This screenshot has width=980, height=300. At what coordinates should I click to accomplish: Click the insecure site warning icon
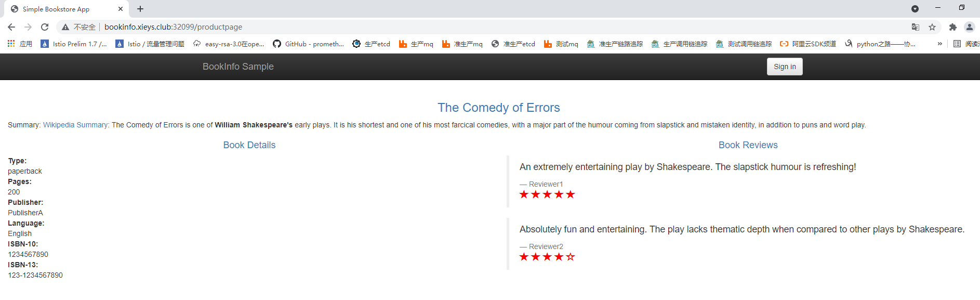pyautogui.click(x=65, y=27)
